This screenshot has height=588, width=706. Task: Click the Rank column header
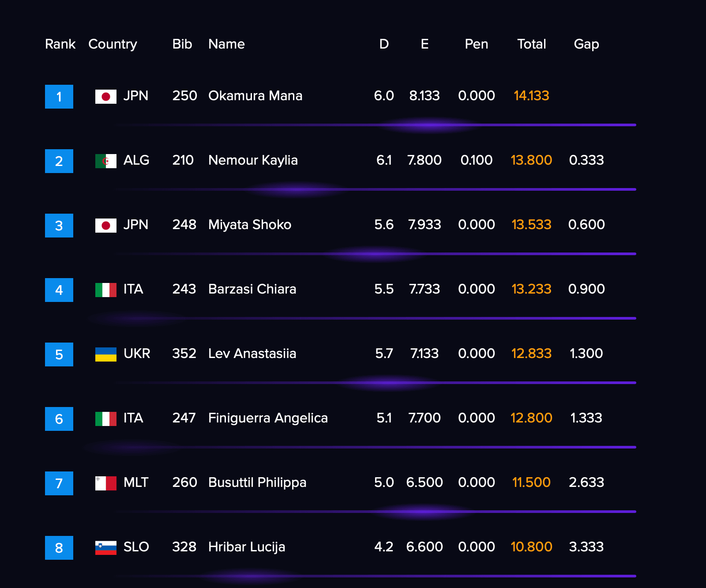60,44
